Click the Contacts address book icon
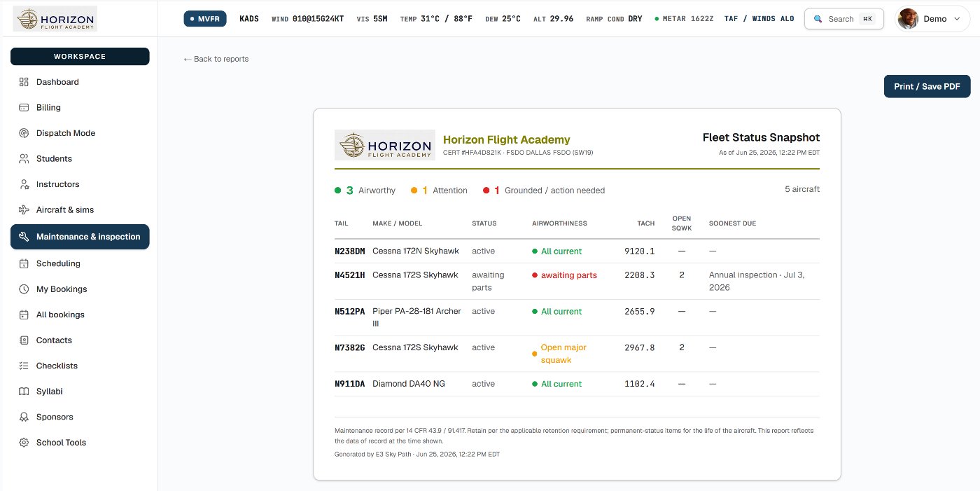Image resolution: width=980 pixels, height=491 pixels. pos(24,340)
